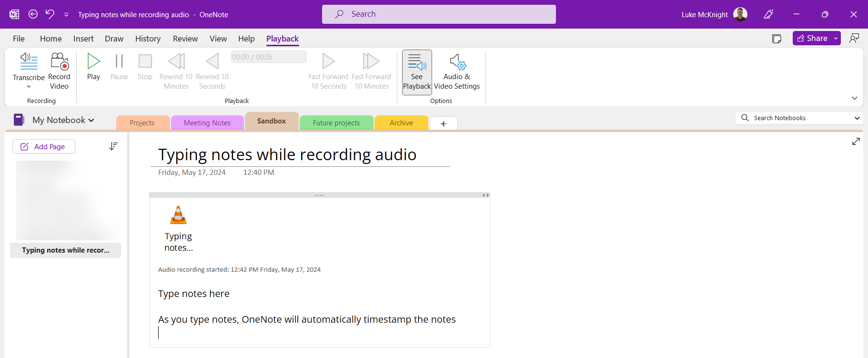Pause the audio playback
The height and width of the screenshot is (358, 868).
[x=119, y=66]
